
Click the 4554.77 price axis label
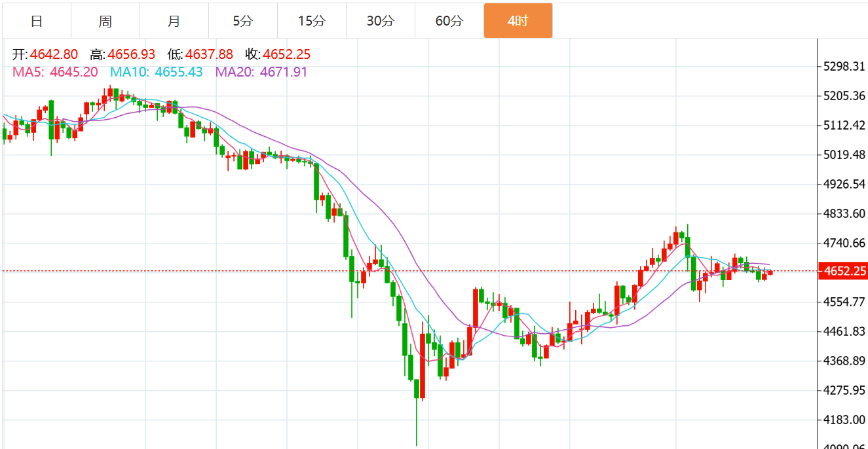(845, 302)
